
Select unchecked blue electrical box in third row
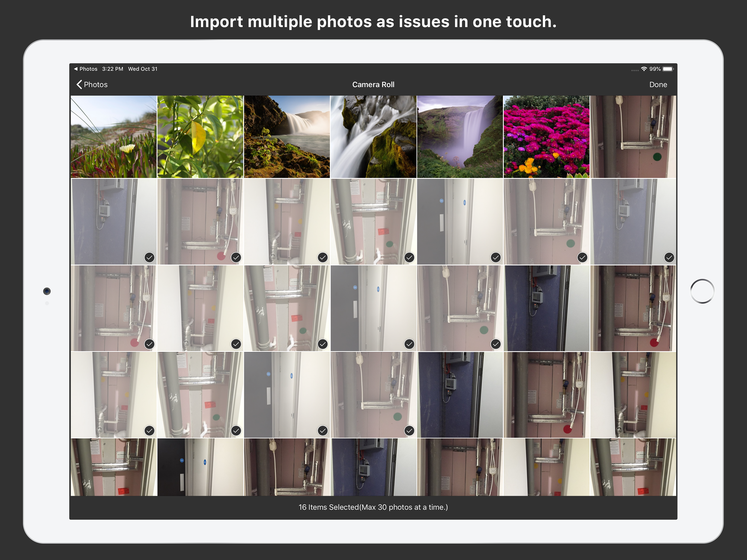pos(546,308)
